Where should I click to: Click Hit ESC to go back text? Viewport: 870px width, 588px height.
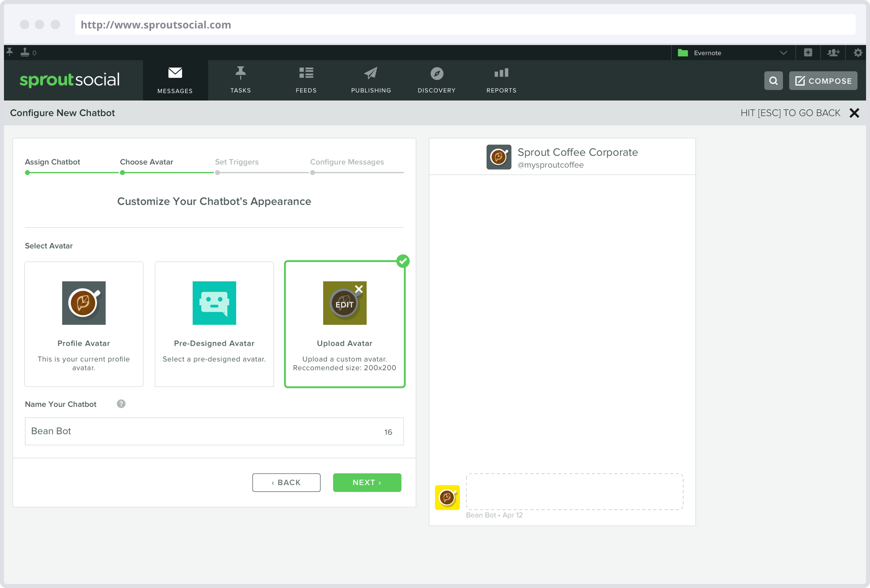(x=790, y=113)
